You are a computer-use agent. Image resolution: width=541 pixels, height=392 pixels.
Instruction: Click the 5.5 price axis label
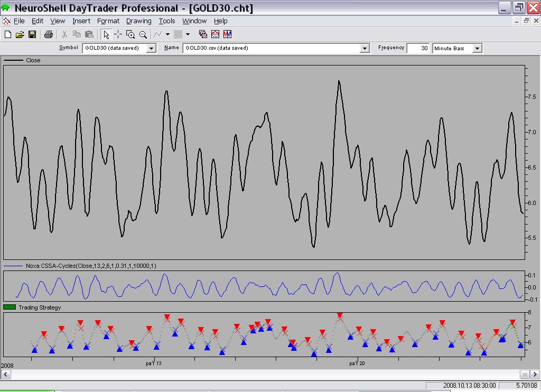click(x=531, y=238)
